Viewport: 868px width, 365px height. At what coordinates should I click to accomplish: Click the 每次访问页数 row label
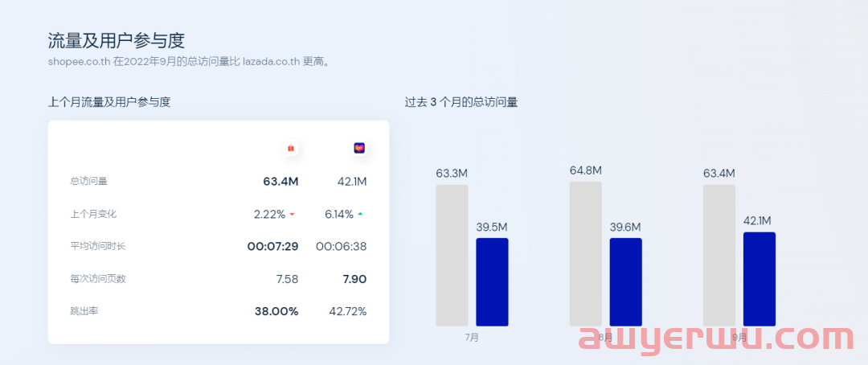(x=98, y=279)
